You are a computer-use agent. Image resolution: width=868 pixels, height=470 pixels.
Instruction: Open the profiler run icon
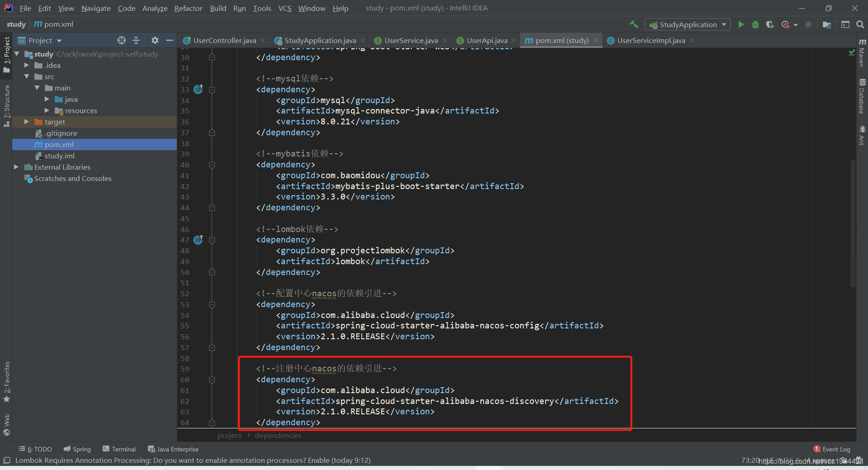click(785, 24)
